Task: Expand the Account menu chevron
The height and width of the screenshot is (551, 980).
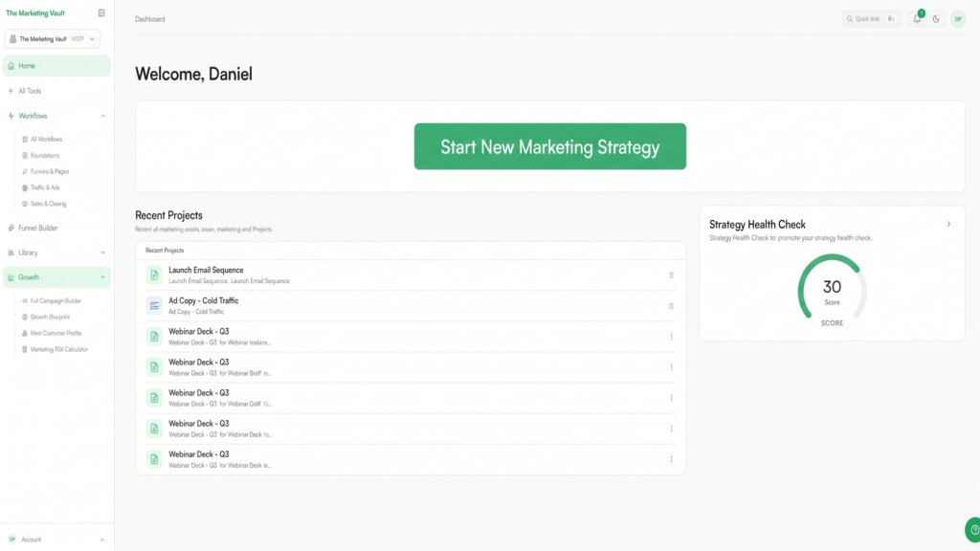Action: click(x=101, y=540)
